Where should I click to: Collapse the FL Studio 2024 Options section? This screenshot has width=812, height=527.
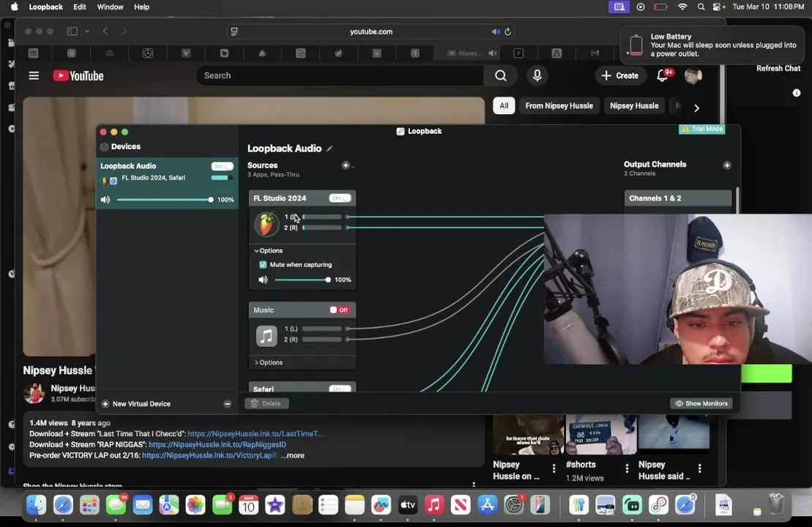[x=269, y=250]
